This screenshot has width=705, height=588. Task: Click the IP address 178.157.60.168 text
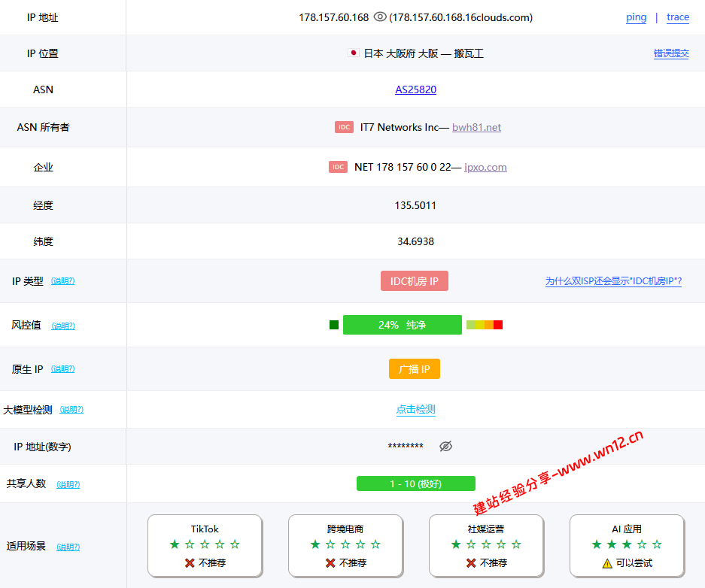[x=333, y=17]
